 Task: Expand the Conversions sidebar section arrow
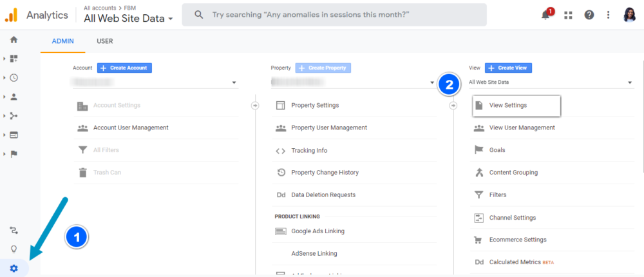pos(5,154)
